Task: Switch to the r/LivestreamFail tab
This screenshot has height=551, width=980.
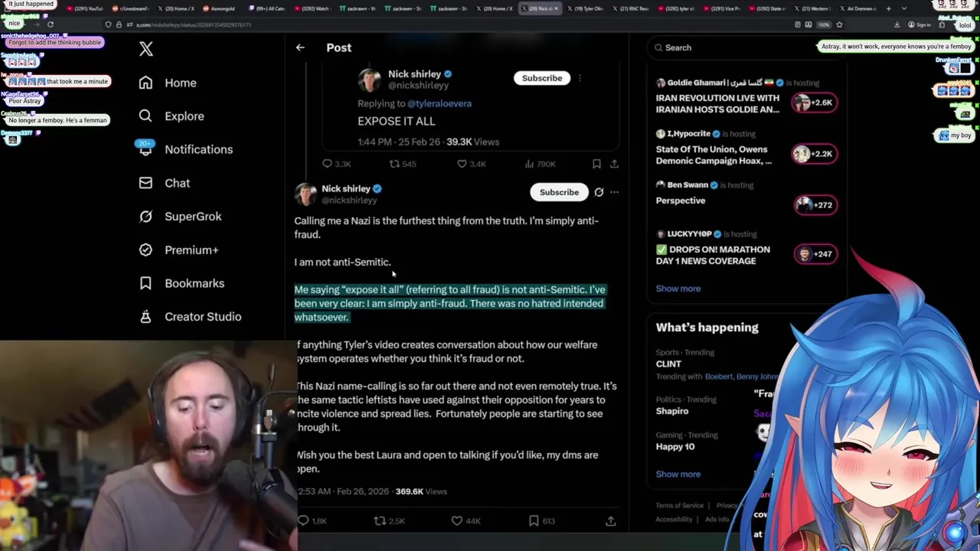Action: click(132, 8)
